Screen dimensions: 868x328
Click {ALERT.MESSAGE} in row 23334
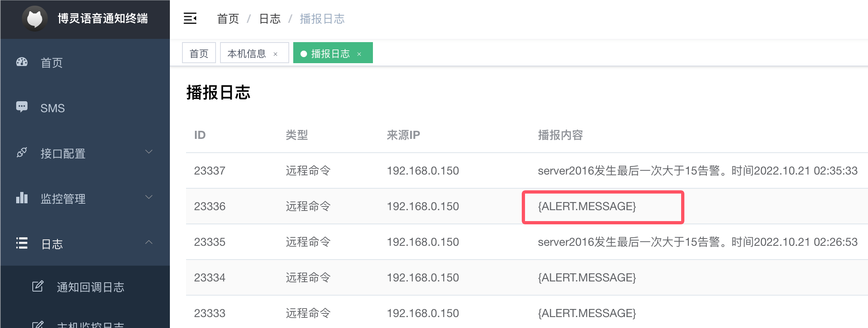click(x=587, y=277)
